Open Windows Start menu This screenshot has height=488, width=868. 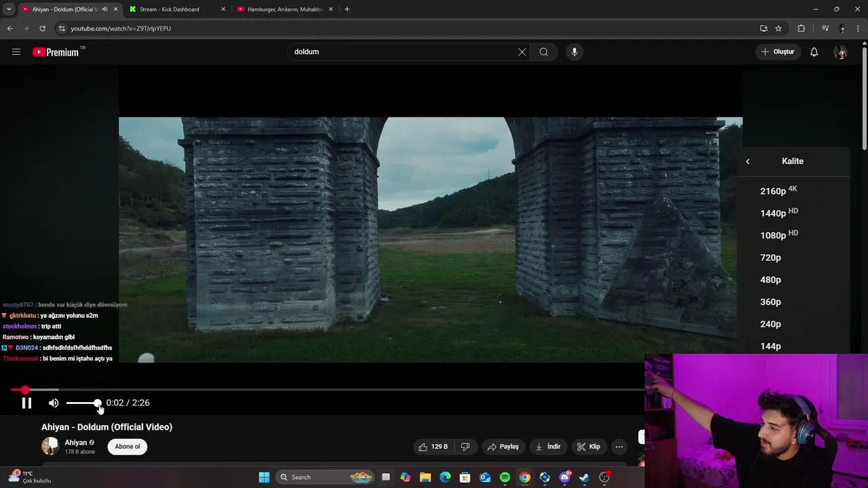click(x=264, y=477)
